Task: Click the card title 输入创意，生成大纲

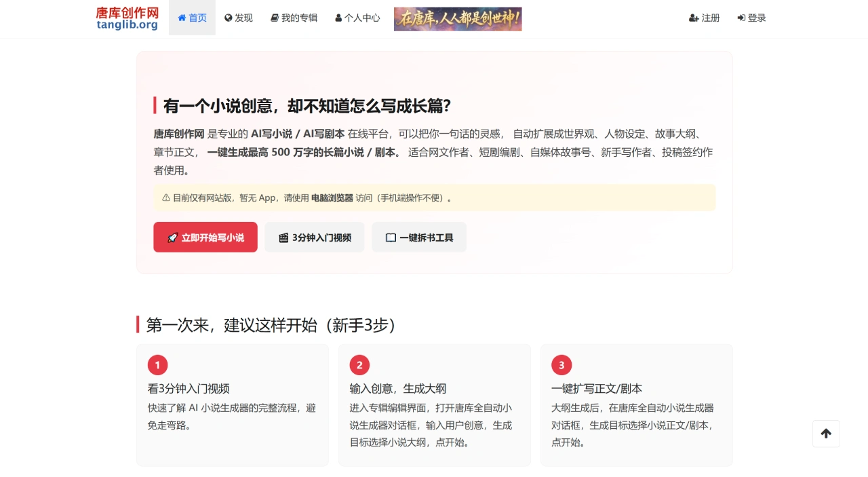Action: pyautogui.click(x=398, y=389)
